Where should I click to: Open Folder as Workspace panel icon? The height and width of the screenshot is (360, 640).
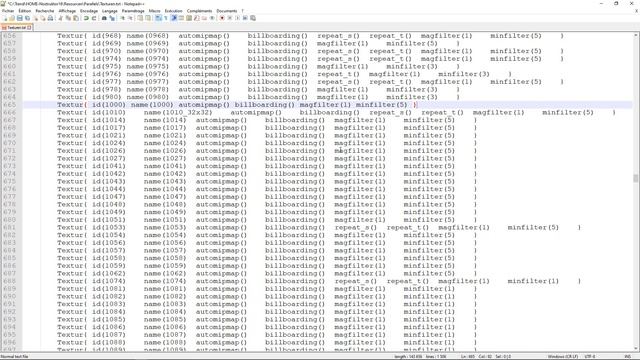[204, 18]
